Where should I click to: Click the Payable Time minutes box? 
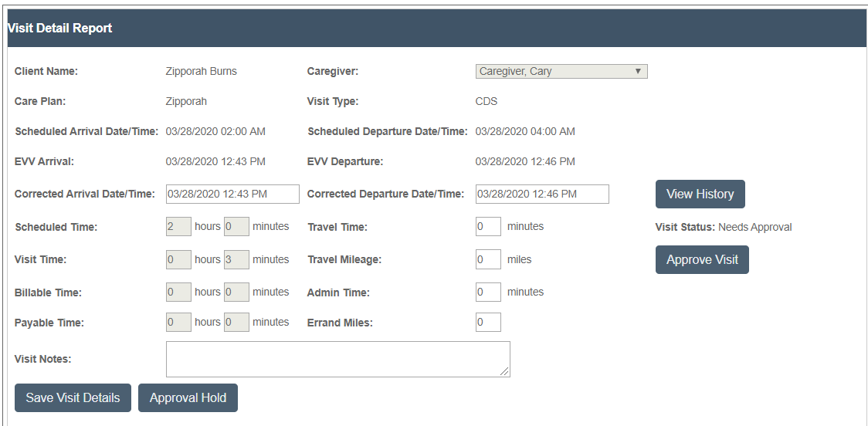(x=236, y=323)
